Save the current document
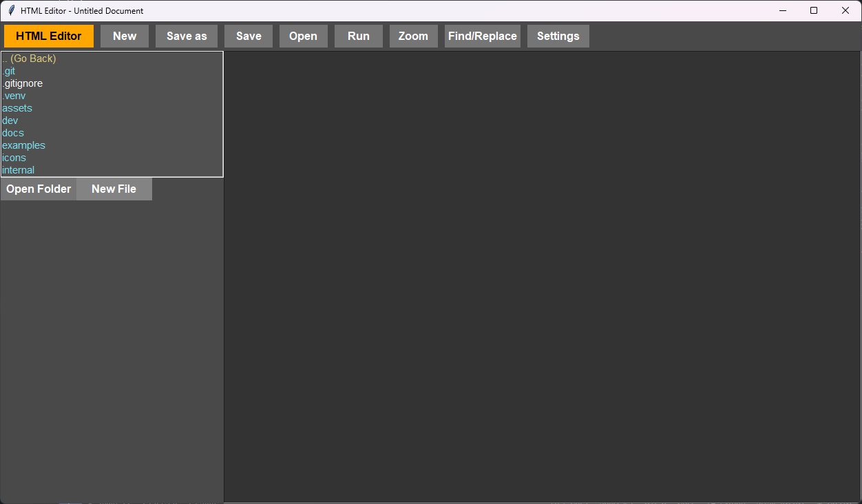The width and height of the screenshot is (862, 504). click(249, 36)
